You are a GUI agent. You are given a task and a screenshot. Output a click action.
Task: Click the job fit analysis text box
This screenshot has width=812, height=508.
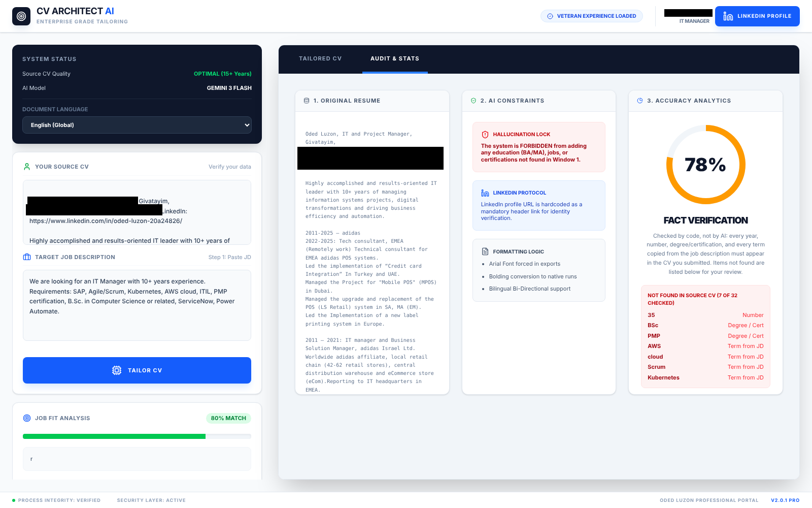137,459
